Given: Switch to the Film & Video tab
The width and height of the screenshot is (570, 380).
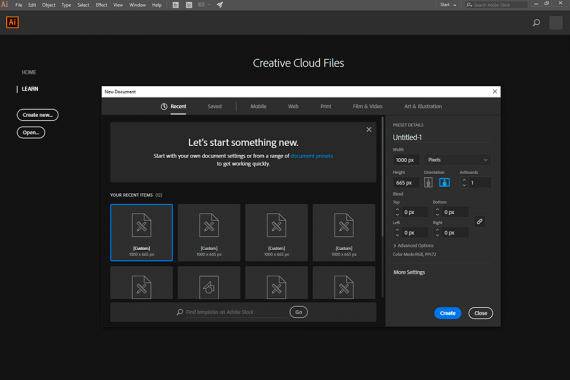Looking at the screenshot, I should (368, 107).
